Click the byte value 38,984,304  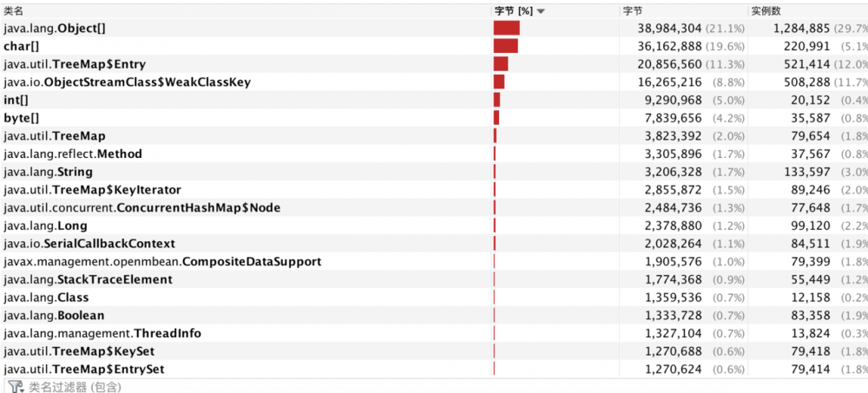coord(670,29)
